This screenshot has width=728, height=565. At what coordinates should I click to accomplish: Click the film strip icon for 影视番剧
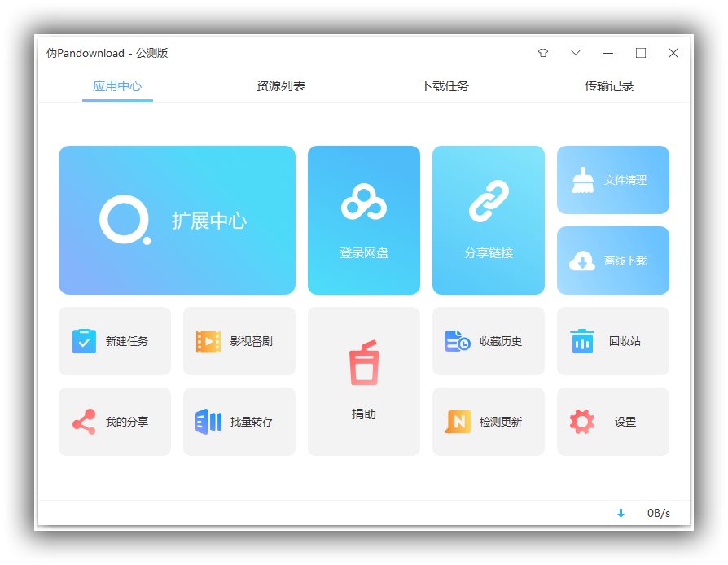pos(208,341)
